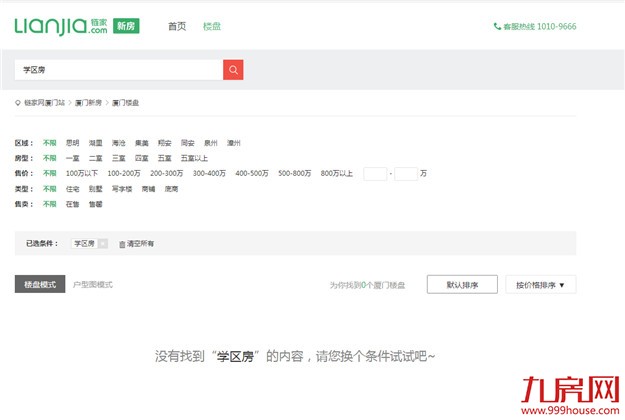Click the trash icon beside 清空所有
Viewport: 625px width, 420px height.
(x=122, y=244)
